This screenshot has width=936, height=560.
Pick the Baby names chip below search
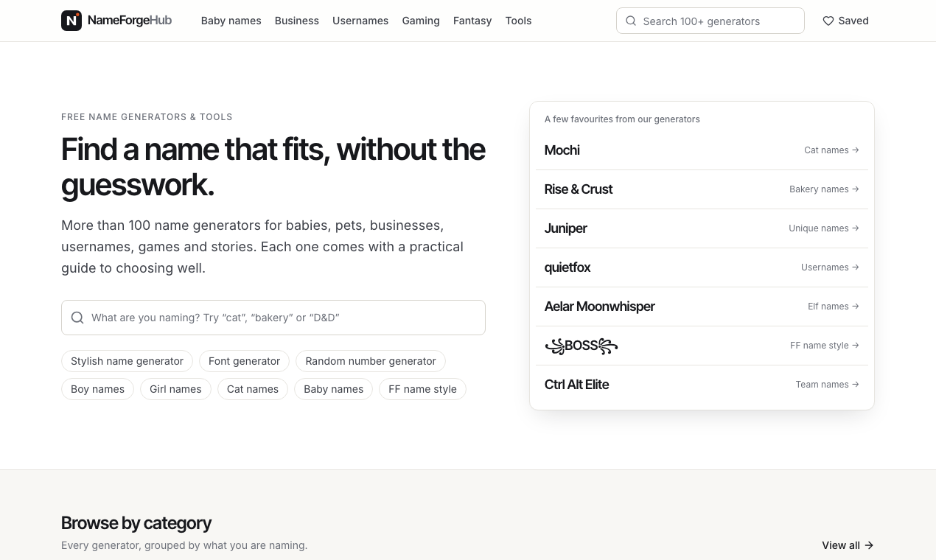click(x=334, y=389)
